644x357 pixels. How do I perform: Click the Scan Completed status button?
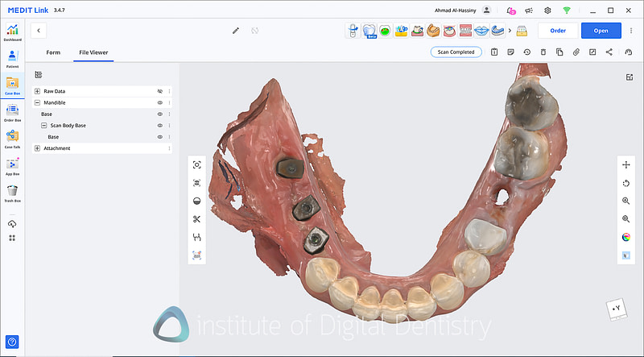click(456, 52)
